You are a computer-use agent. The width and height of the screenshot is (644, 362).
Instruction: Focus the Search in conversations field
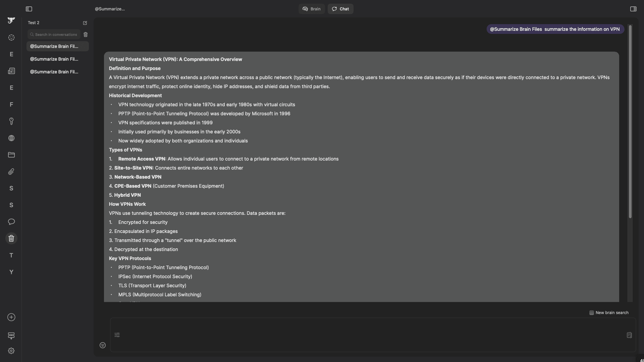pos(56,35)
